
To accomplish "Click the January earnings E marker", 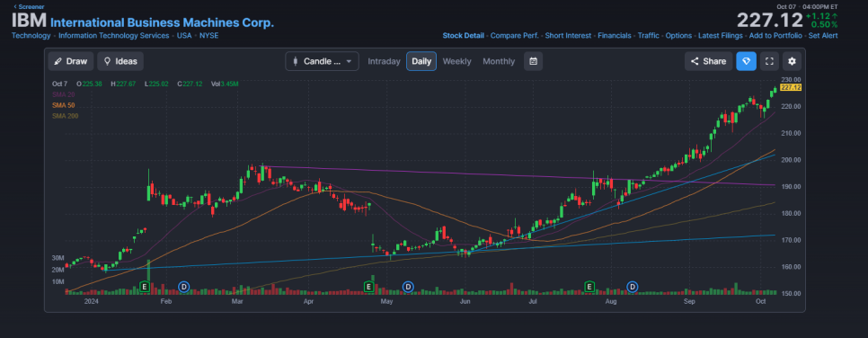I will (145, 287).
